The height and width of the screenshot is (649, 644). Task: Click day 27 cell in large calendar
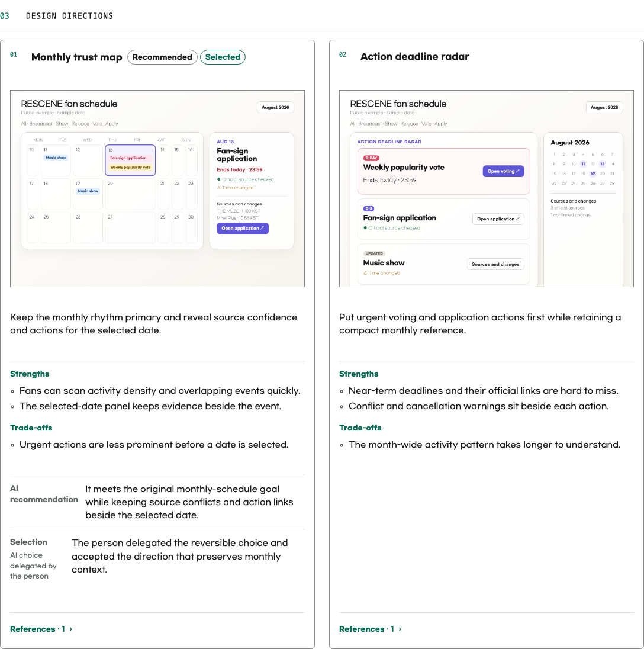(x=130, y=227)
